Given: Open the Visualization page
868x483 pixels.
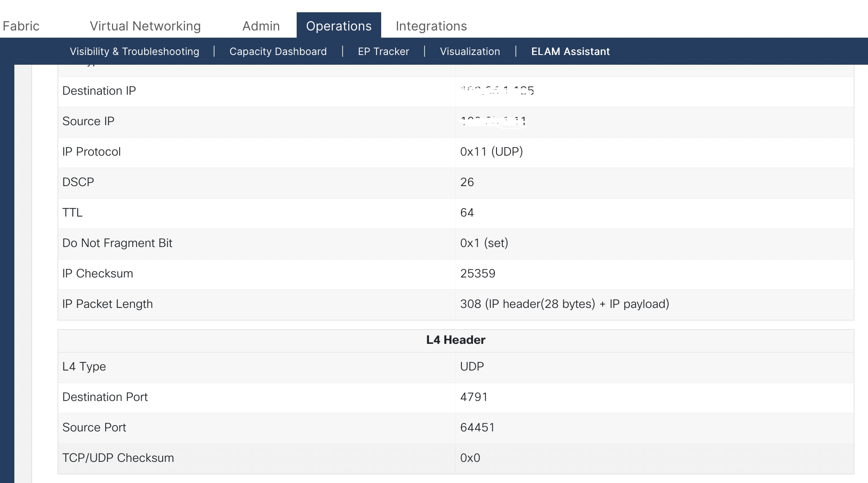Looking at the screenshot, I should [469, 51].
